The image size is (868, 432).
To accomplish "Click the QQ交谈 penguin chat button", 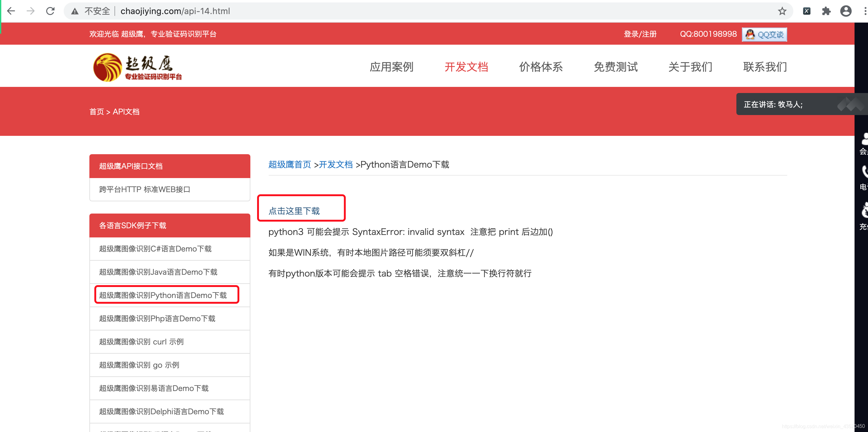I will [764, 34].
